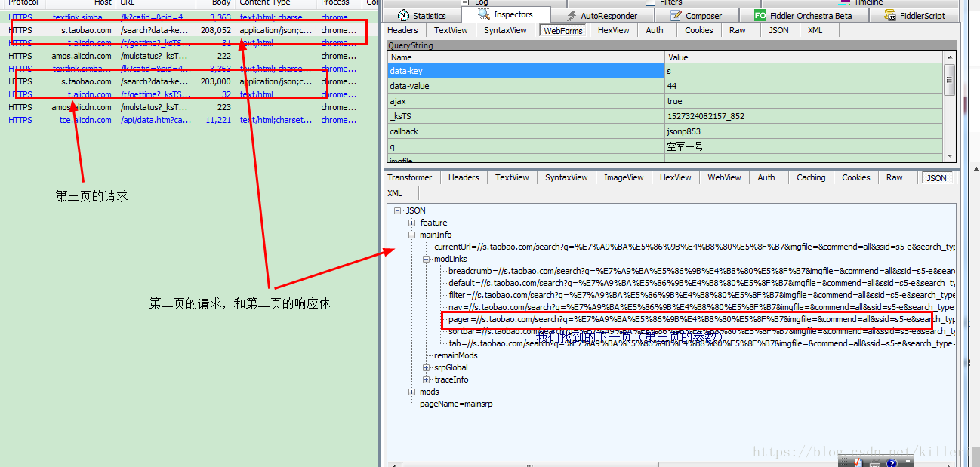The width and height of the screenshot is (980, 467).
Task: Collapse the modLinks node
Action: tap(427, 259)
